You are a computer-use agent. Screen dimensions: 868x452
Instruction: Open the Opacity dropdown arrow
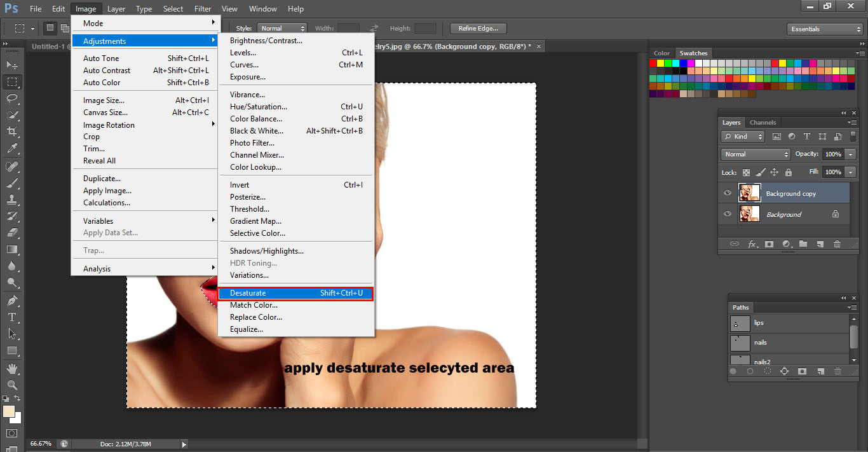(x=850, y=154)
